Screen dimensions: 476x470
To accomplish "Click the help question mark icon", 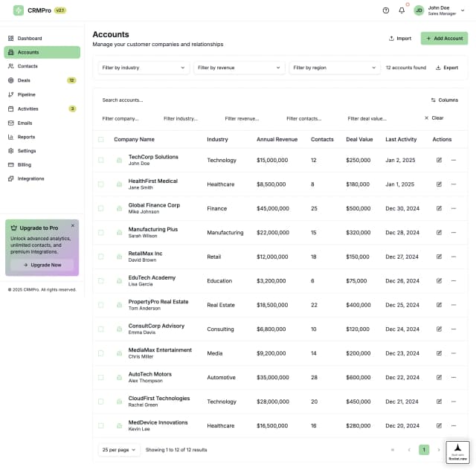I will (x=385, y=10).
